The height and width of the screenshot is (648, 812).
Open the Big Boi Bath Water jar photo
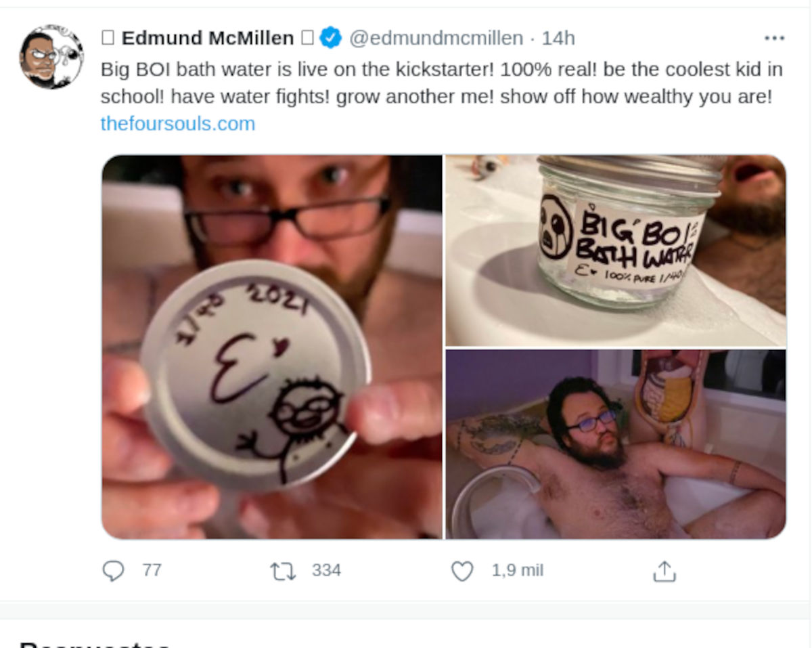[x=615, y=251]
